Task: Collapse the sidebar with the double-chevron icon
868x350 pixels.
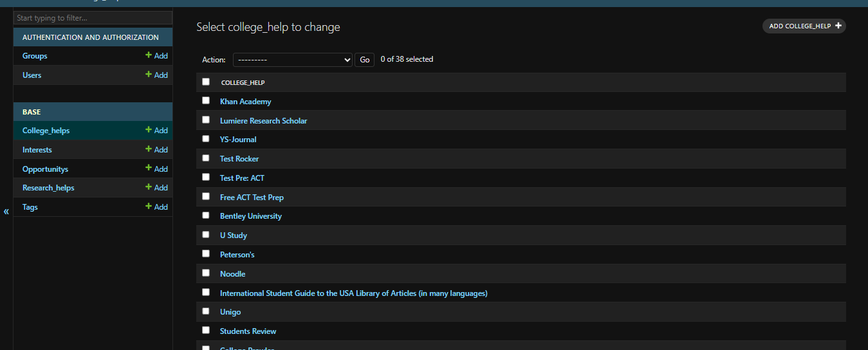Action: (6, 212)
